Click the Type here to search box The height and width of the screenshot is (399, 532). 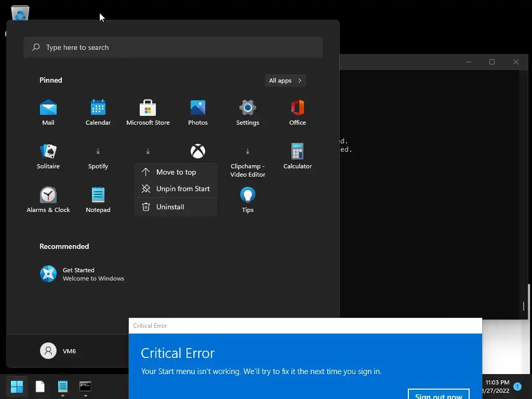[173, 47]
